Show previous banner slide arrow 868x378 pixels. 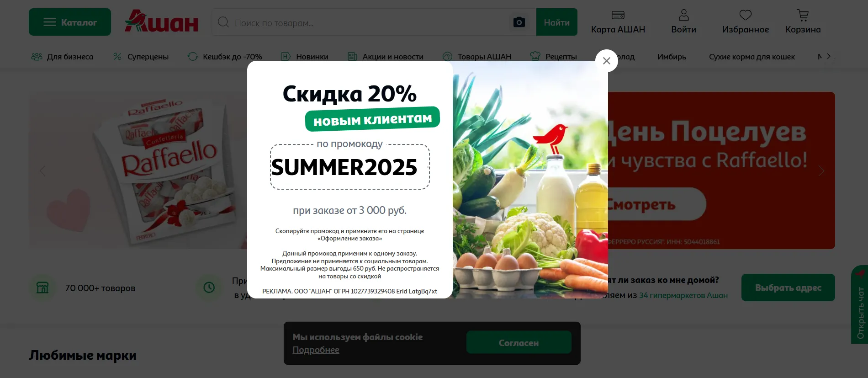42,171
